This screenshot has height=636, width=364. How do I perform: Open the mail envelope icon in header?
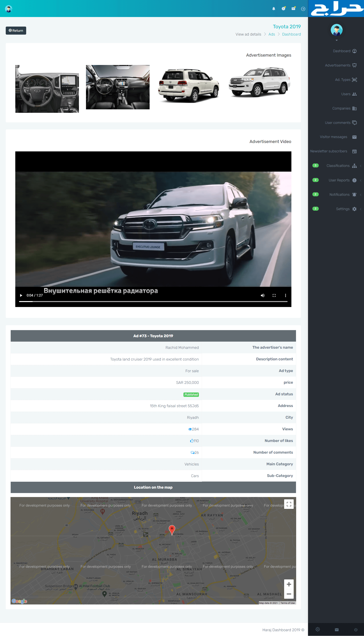(x=293, y=9)
